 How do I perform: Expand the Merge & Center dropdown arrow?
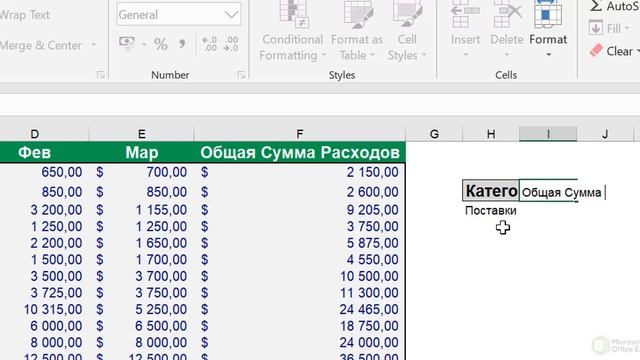pos(94,45)
